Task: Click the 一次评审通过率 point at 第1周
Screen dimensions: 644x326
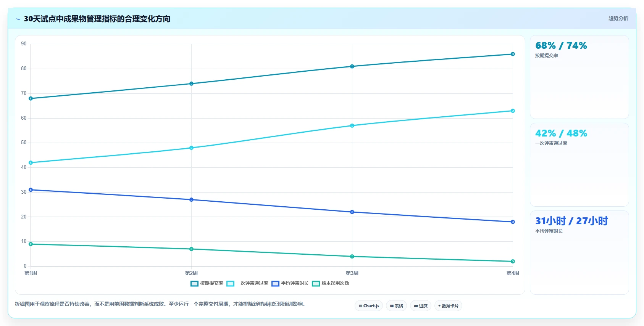Action: pos(31,163)
